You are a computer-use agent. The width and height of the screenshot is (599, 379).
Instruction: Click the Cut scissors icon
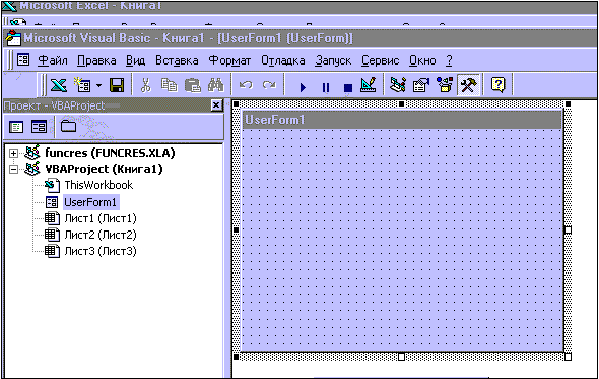(x=145, y=85)
